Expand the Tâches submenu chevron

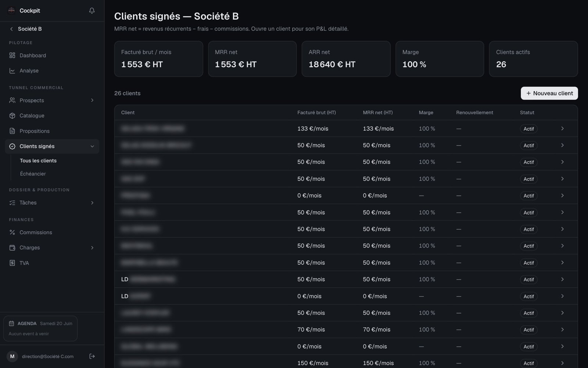[92, 203]
